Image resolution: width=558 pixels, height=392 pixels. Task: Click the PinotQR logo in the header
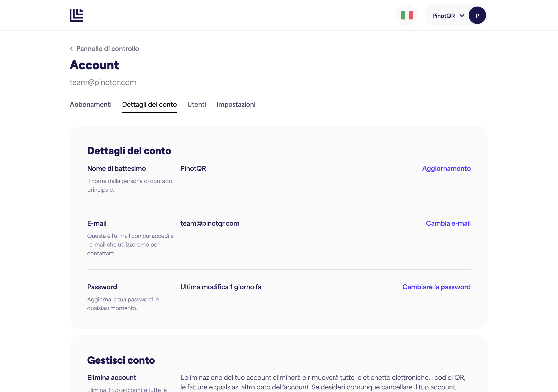(76, 15)
